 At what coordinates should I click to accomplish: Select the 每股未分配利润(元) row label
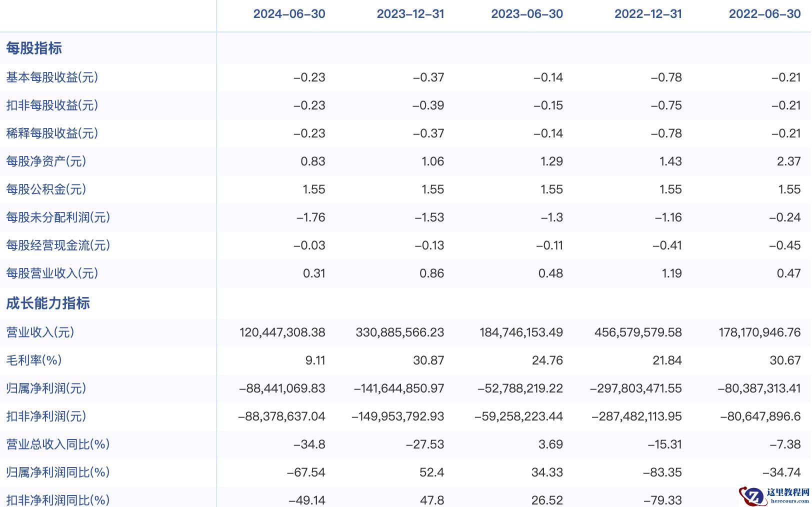click(58, 217)
